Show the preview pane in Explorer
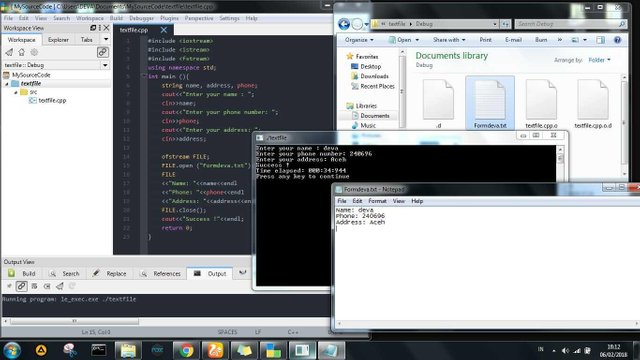 coord(600,40)
